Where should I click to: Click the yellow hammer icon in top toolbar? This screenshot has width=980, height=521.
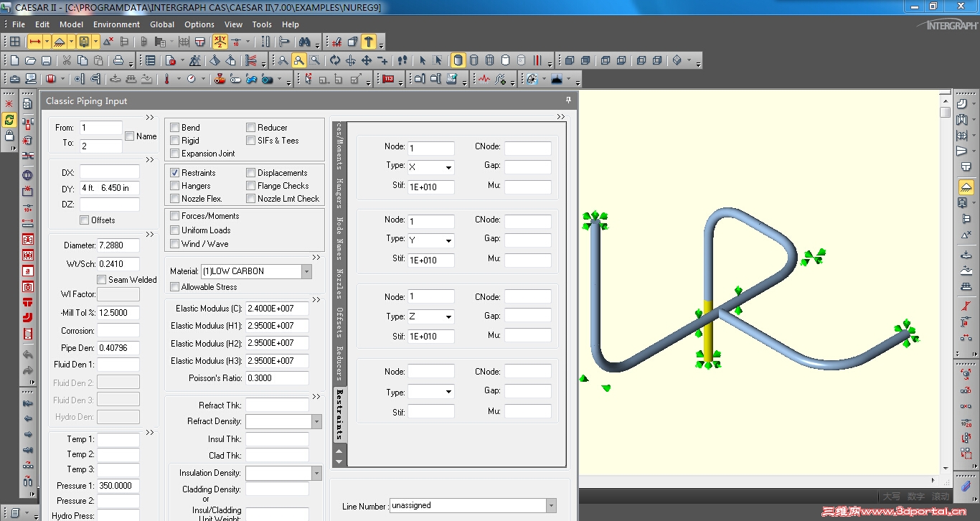369,42
